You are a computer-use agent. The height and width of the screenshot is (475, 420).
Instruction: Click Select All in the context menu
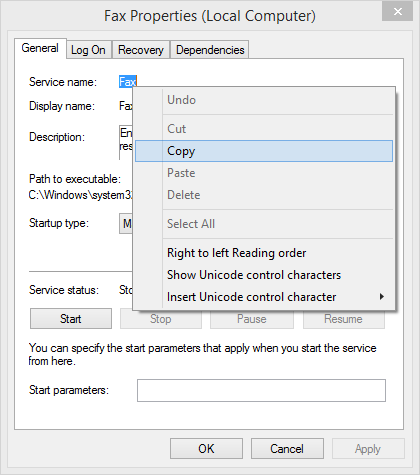click(264, 224)
